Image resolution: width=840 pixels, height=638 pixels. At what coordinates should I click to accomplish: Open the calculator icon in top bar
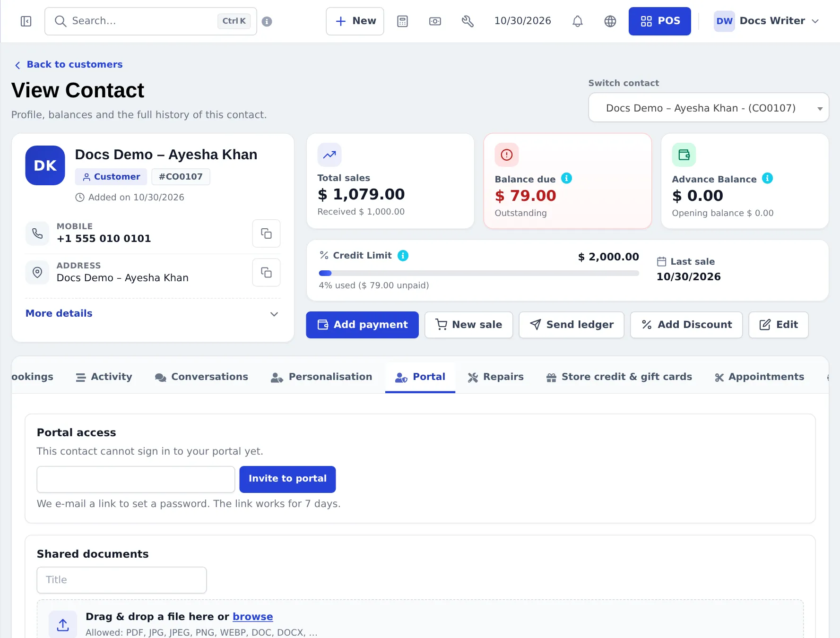(x=402, y=21)
